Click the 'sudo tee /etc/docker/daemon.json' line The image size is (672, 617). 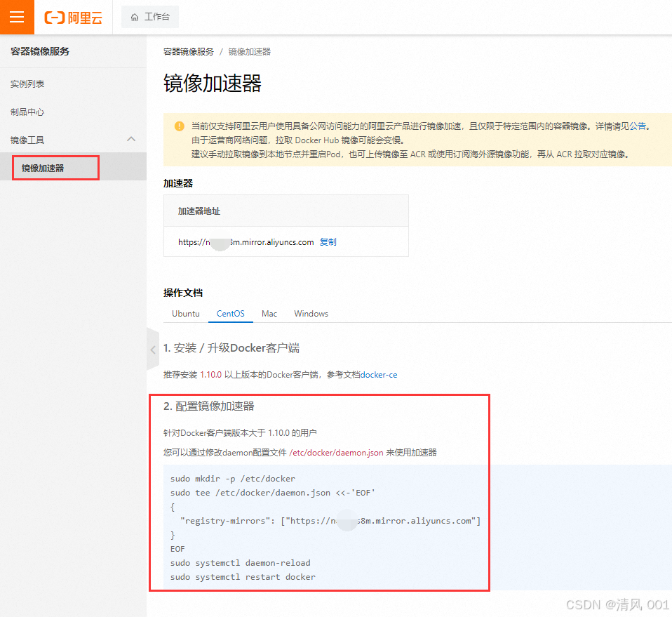(x=273, y=493)
